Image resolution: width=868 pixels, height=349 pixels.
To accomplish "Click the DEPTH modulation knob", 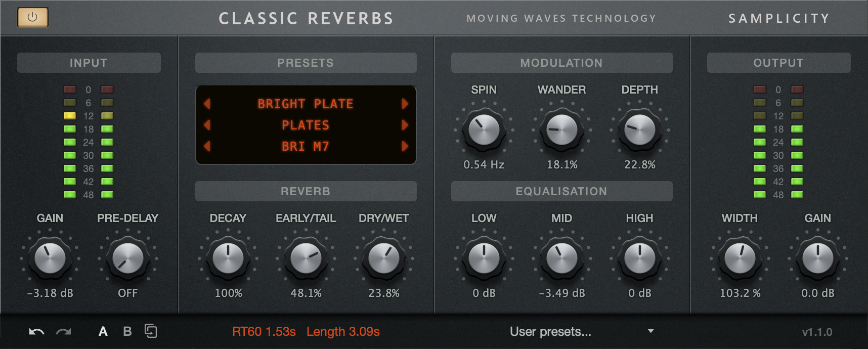I will tap(640, 129).
